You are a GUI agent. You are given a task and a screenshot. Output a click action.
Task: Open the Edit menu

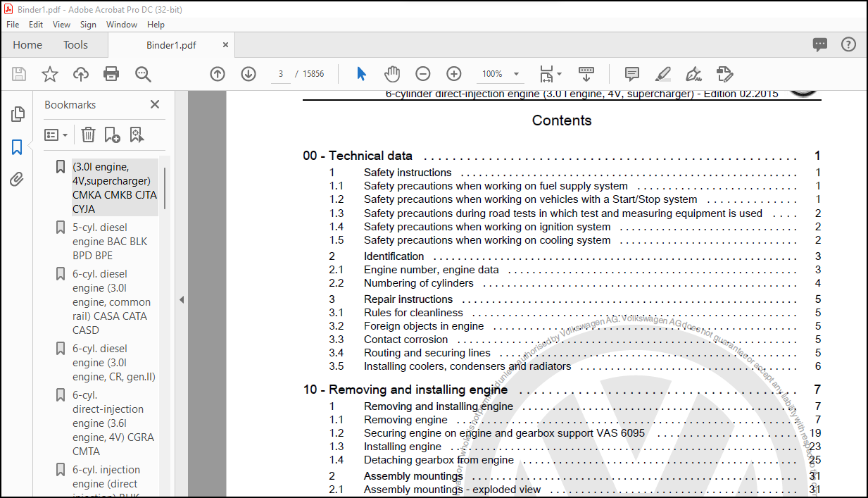pos(36,24)
